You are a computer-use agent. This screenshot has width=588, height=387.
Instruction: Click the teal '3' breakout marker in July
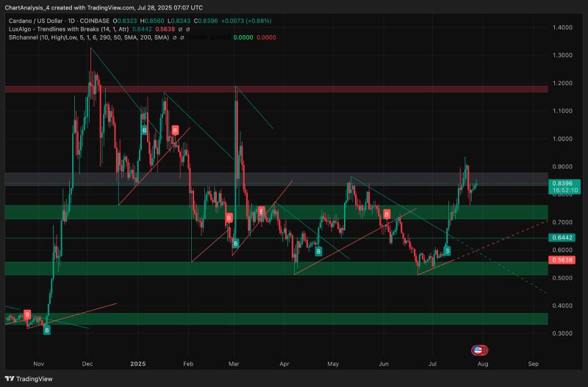[x=447, y=251]
